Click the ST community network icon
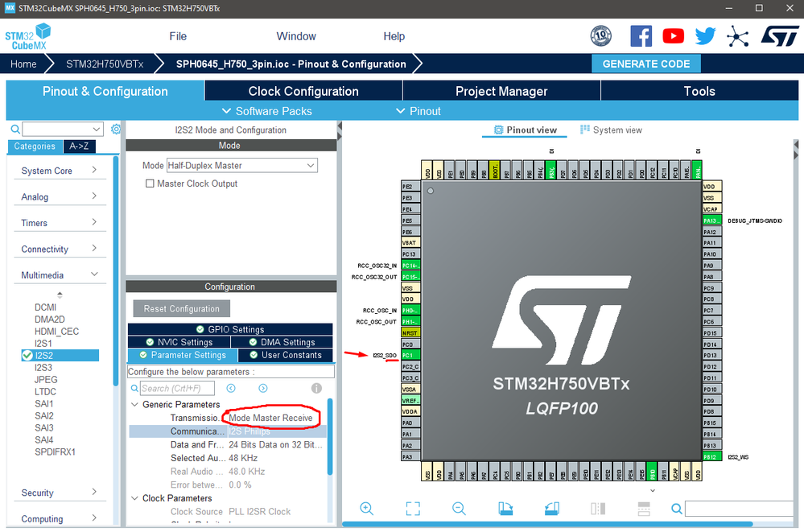 pyautogui.click(x=738, y=36)
